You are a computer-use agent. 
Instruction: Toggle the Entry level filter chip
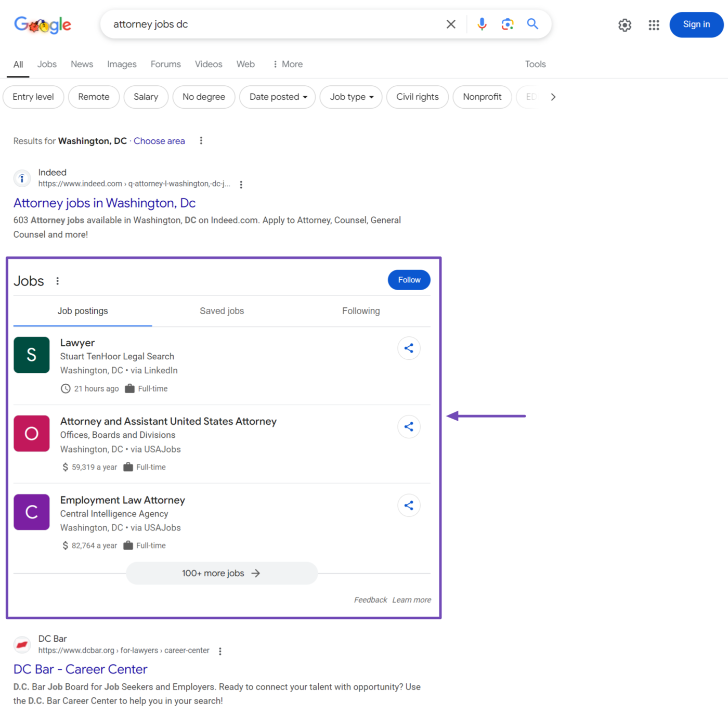click(x=33, y=97)
